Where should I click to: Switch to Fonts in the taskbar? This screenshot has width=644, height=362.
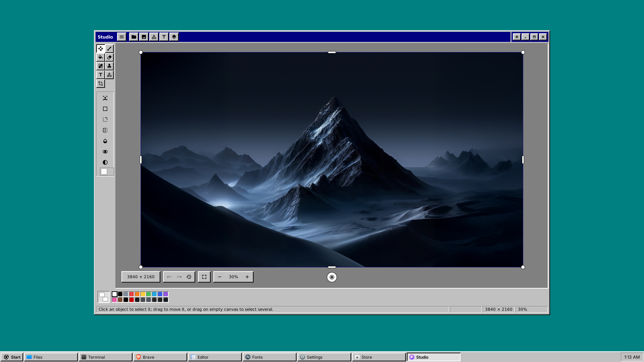(270, 357)
